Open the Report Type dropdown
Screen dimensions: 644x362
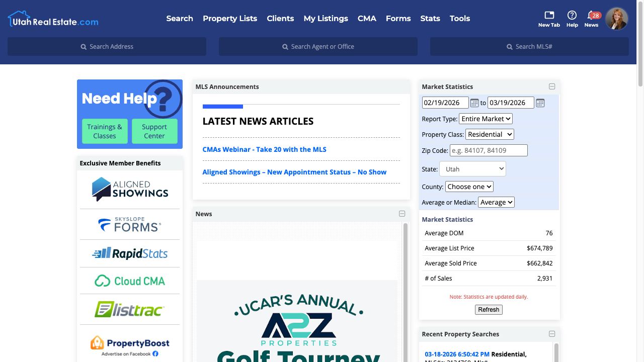tap(486, 119)
